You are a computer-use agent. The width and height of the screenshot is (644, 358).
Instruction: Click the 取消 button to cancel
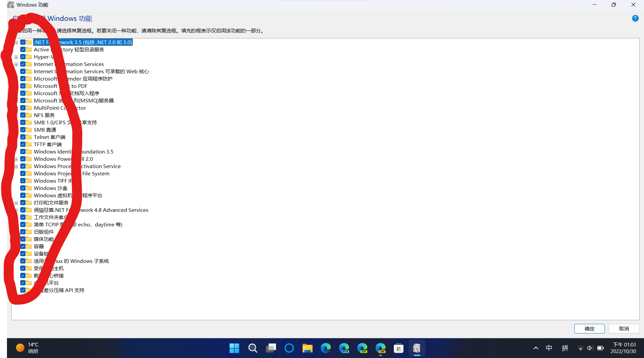click(x=624, y=328)
